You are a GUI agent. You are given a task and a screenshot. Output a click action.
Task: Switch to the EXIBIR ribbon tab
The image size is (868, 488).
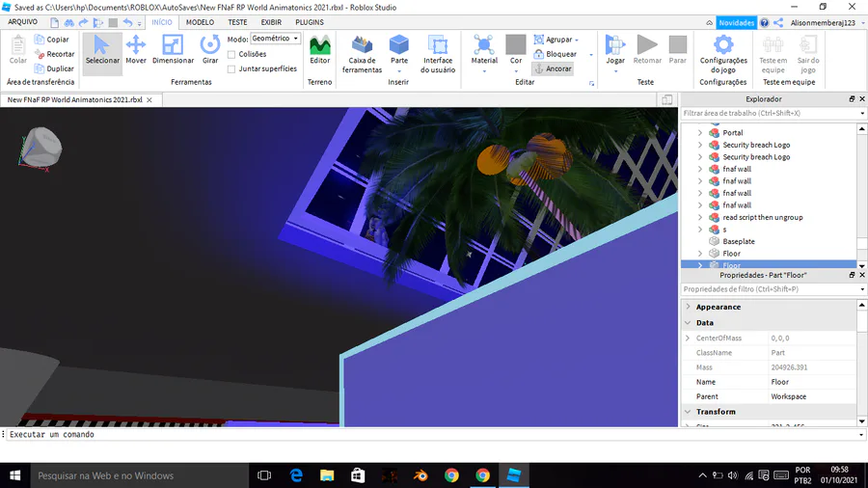(x=271, y=22)
